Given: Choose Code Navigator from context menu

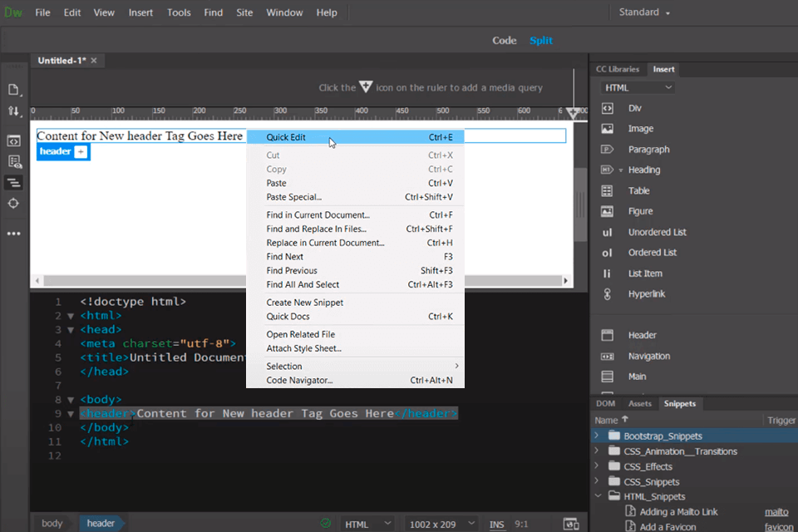Looking at the screenshot, I should (355, 380).
